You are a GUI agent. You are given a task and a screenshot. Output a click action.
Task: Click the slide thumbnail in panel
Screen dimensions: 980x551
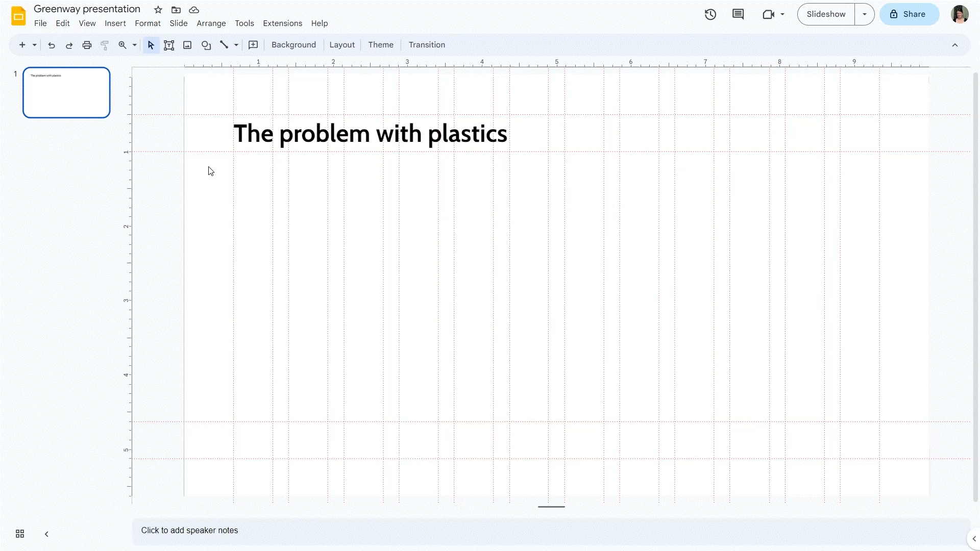point(66,92)
